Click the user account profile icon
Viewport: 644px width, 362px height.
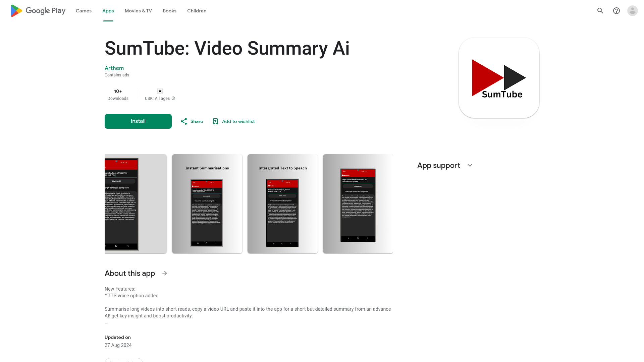[x=632, y=11]
